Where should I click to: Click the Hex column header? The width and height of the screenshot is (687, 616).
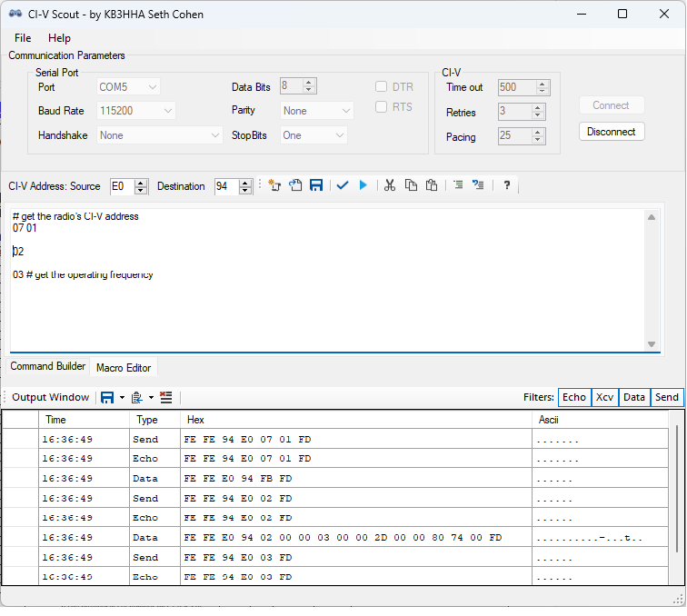point(356,420)
